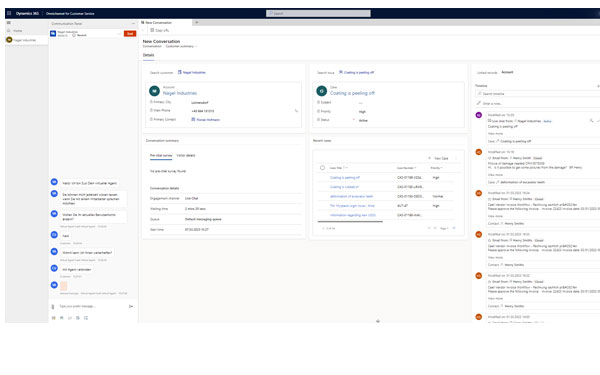Viewport: 600px width, 375px height.
Task: Open the Coating is peeling off case title
Action: point(352,93)
